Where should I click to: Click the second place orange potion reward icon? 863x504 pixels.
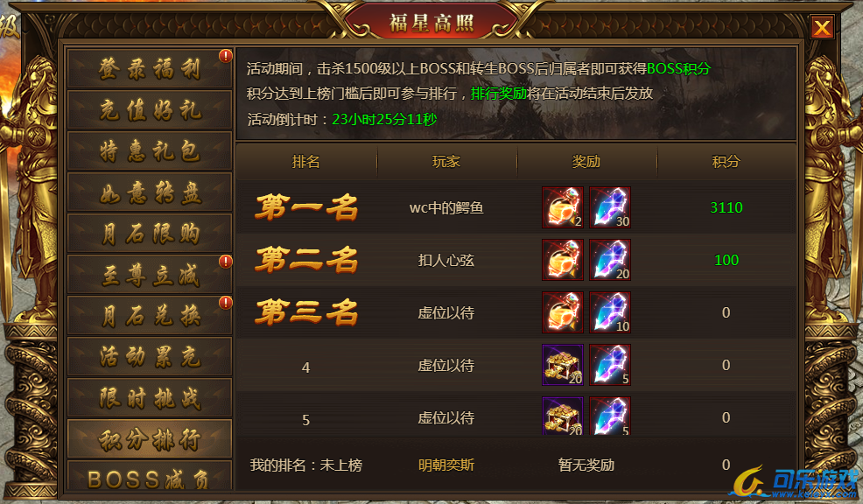tap(563, 260)
